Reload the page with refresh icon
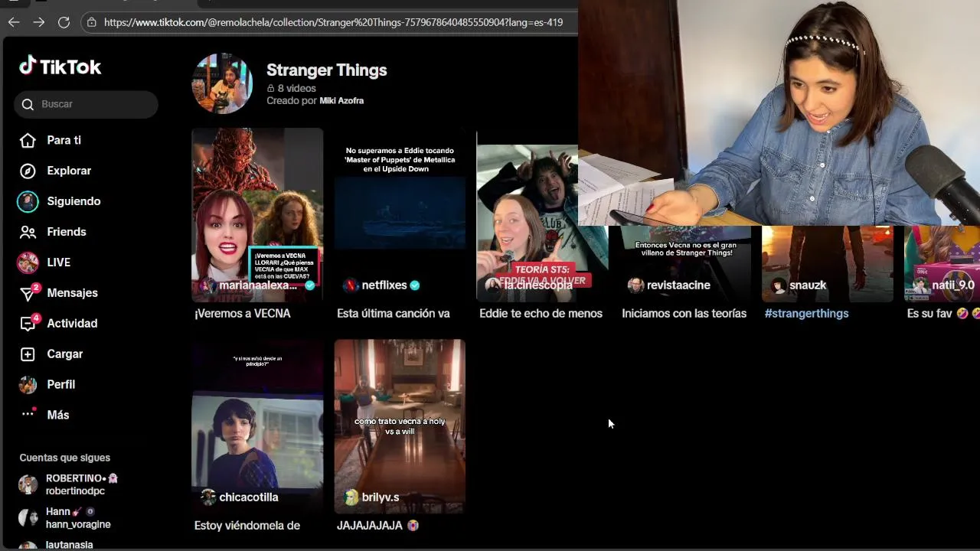This screenshot has width=980, height=551. coord(64,22)
